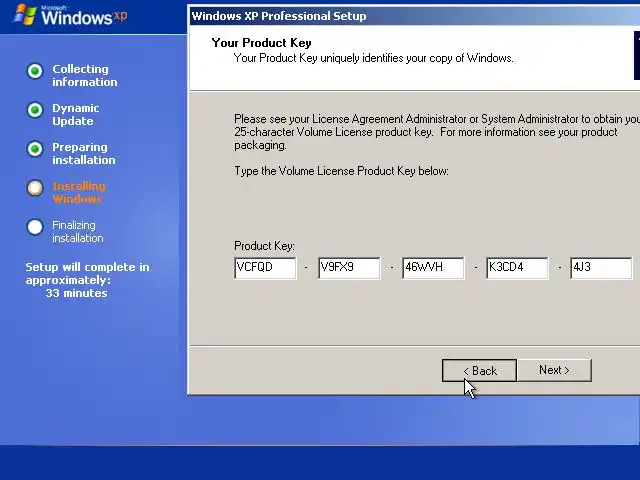Viewport: 640px width, 480px height.
Task: Click 'Your Product Key uniquely identifies' subtitle
Action: pos(373,58)
